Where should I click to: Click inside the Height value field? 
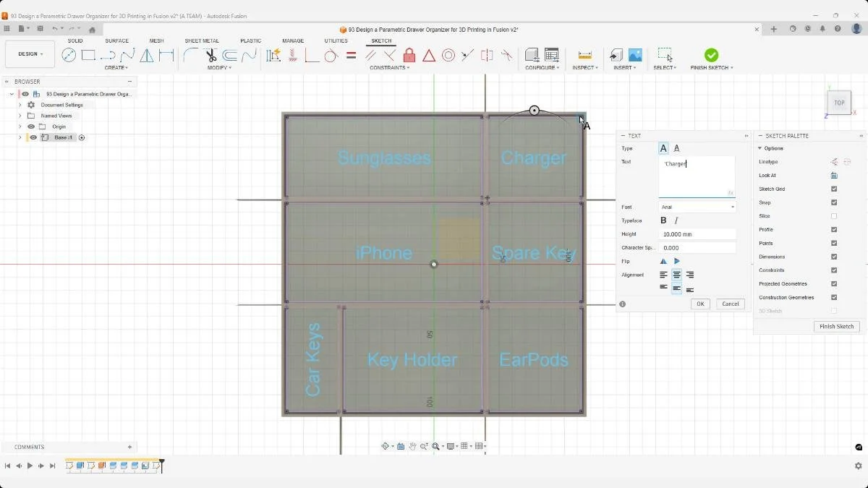pos(697,234)
